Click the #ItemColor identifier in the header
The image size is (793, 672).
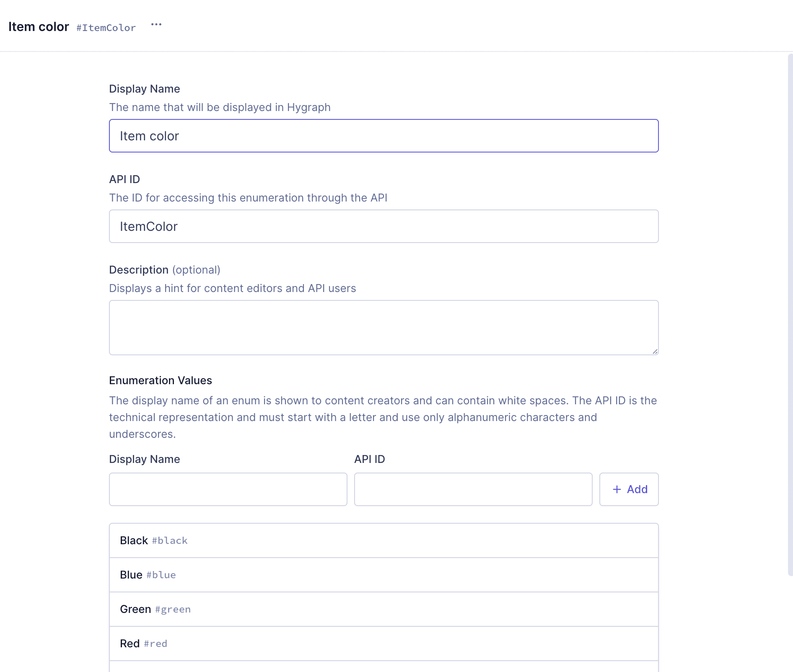(106, 27)
